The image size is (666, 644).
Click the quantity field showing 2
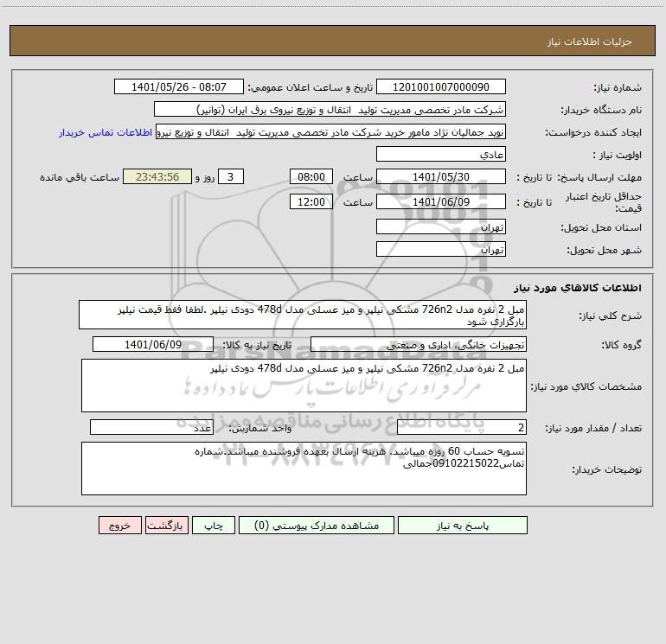(x=462, y=427)
